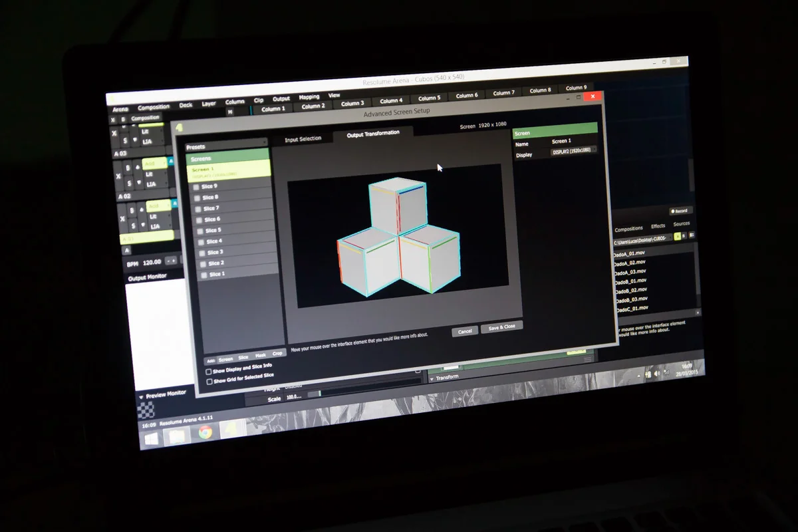The image size is (798, 532).
Task: Select the Screen 1 item in the Screens list
Action: coord(229,171)
